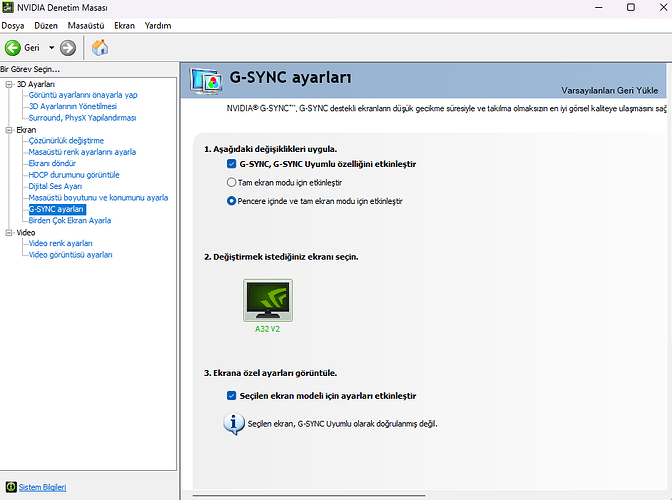
Task: Toggle G-SYNC, G-SYNC Uyumlu özelliğini etkinleştir checkbox
Action: tap(232, 163)
